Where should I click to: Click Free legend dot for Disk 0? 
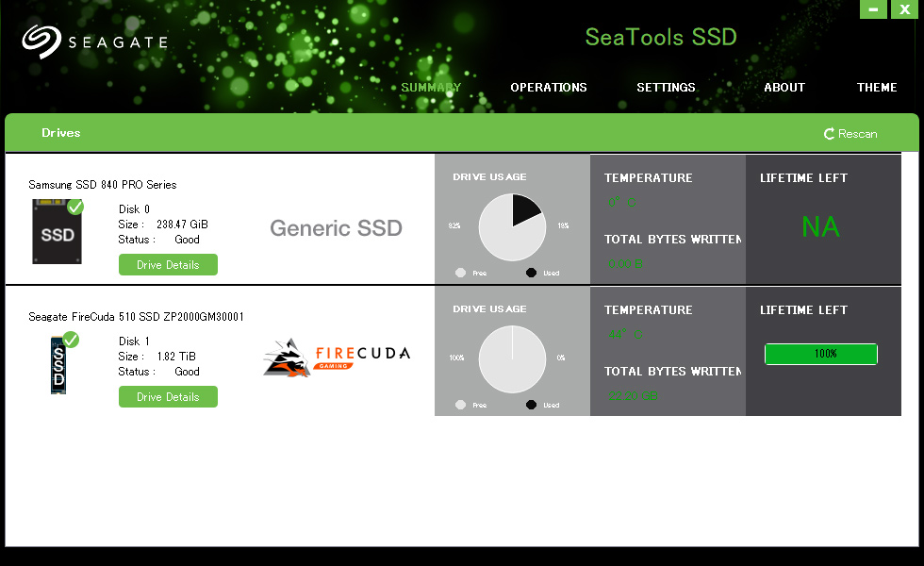pos(461,273)
